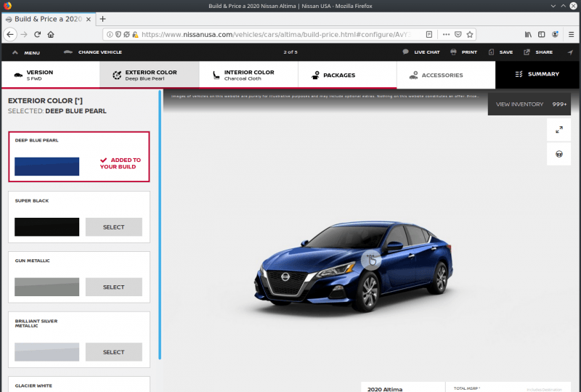Select the Gun Metallic color
581x392 pixels.
click(x=114, y=287)
